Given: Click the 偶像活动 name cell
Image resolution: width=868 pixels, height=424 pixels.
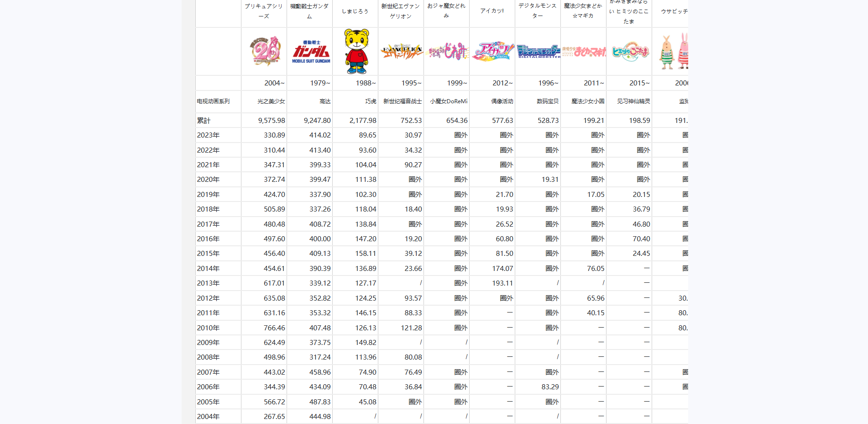Looking at the screenshot, I should coord(502,101).
